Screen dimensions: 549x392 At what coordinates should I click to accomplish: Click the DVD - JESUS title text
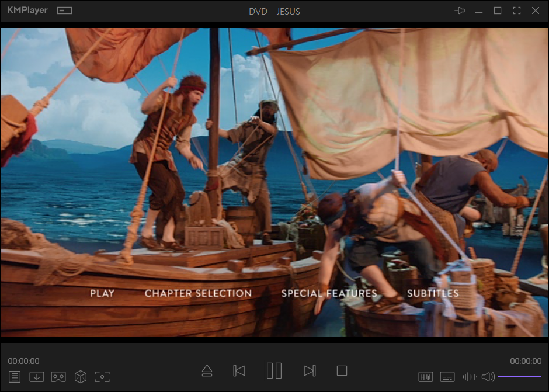coord(274,12)
